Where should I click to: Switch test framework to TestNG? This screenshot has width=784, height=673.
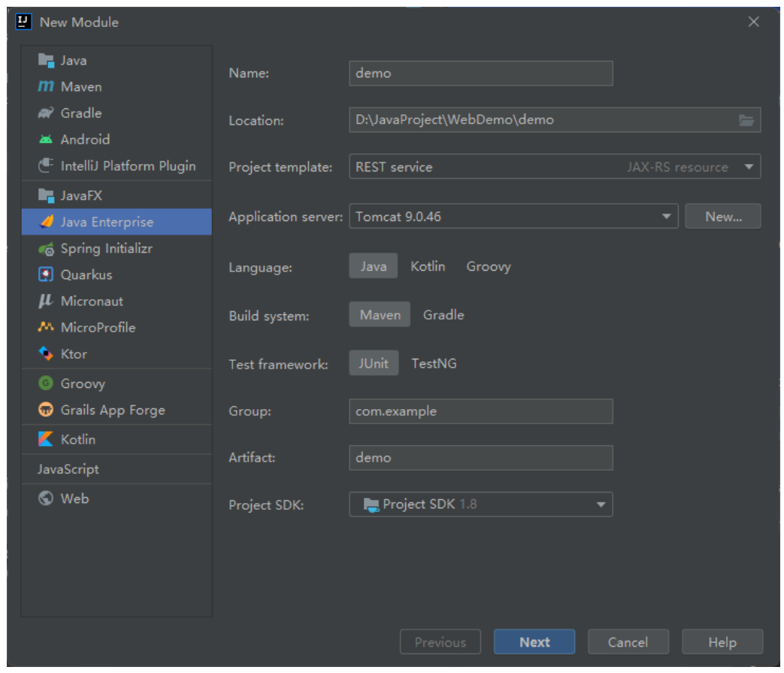click(434, 364)
